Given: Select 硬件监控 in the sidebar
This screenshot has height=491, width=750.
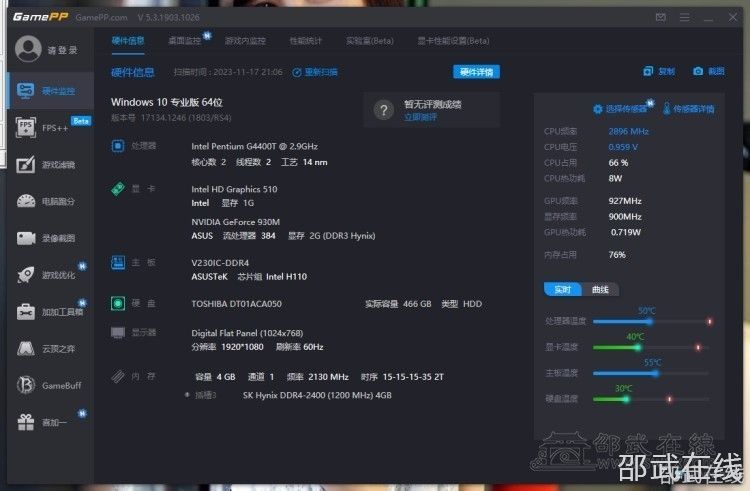Looking at the screenshot, I should pyautogui.click(x=51, y=91).
